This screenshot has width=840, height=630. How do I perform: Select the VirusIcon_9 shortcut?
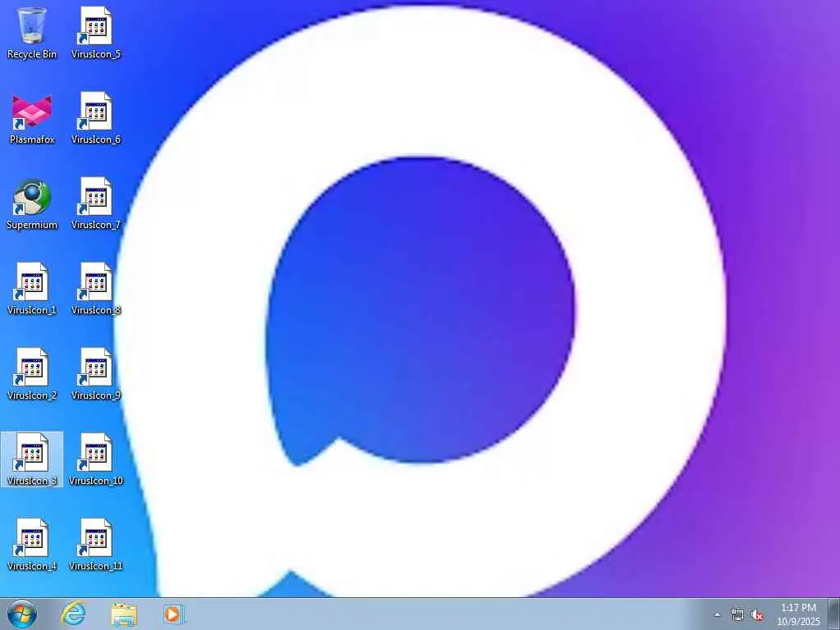click(96, 374)
